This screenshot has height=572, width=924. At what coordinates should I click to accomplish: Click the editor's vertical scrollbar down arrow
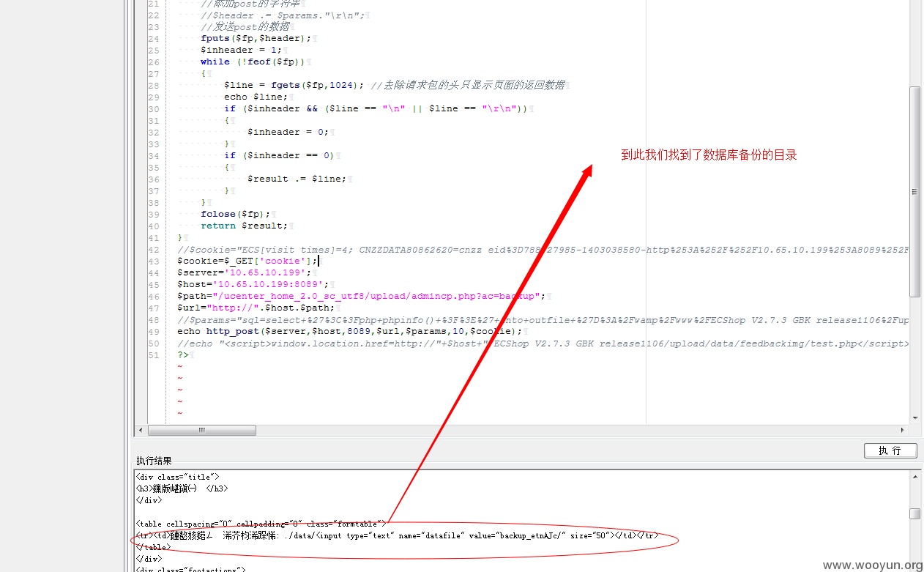914,418
